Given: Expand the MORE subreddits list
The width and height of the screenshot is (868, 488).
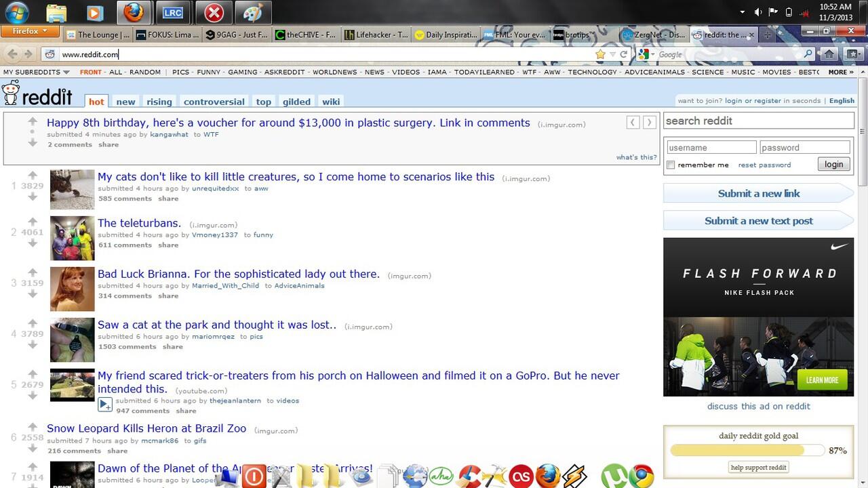Looking at the screenshot, I should click(x=841, y=72).
